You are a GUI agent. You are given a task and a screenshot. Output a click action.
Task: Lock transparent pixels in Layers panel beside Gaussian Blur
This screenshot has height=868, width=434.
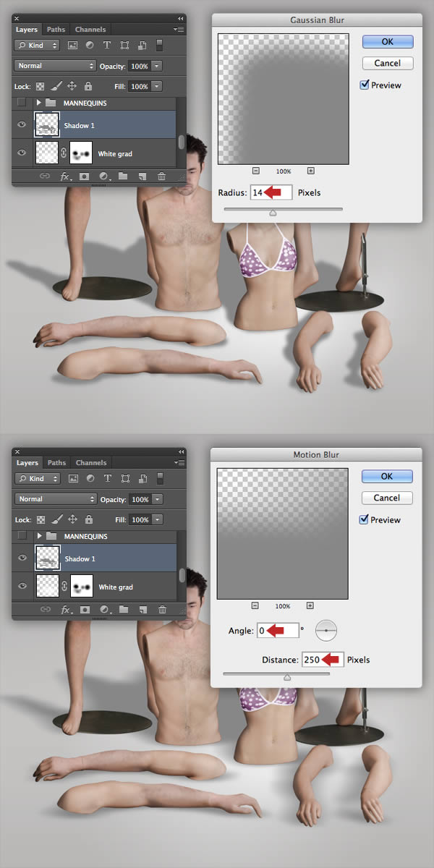(x=41, y=86)
